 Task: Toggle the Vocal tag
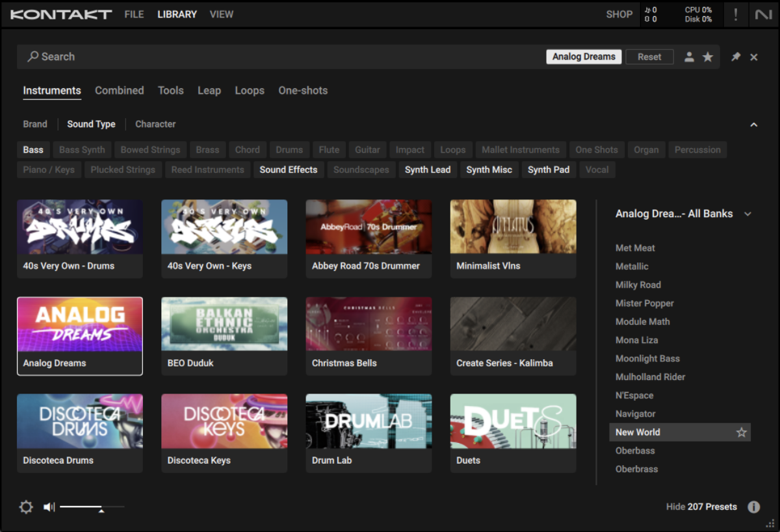[597, 170]
